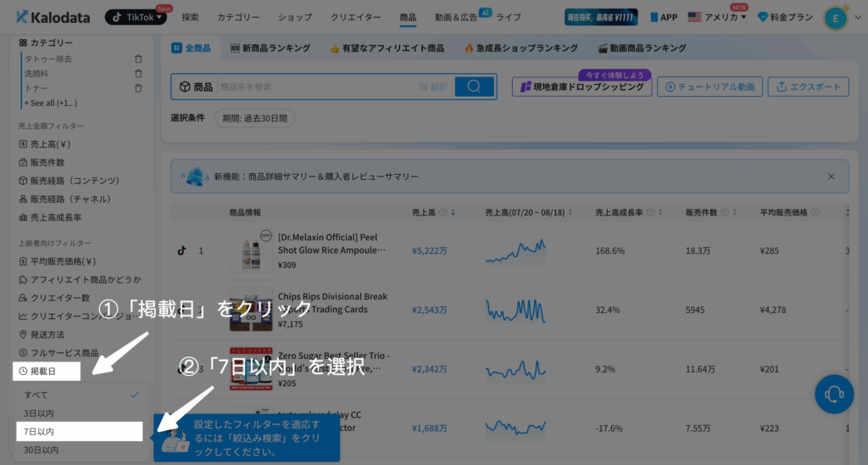Open the 発送方法 filter
Image resolution: width=868 pixels, height=465 pixels.
pyautogui.click(x=42, y=335)
